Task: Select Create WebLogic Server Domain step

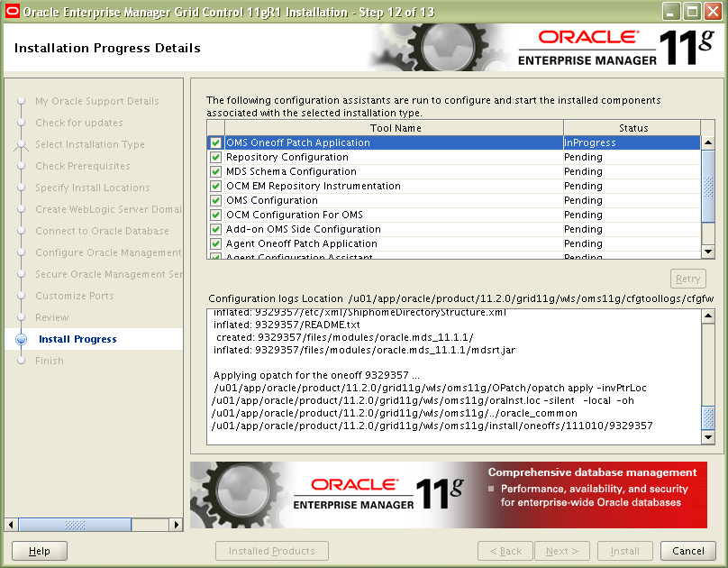Action: click(109, 209)
